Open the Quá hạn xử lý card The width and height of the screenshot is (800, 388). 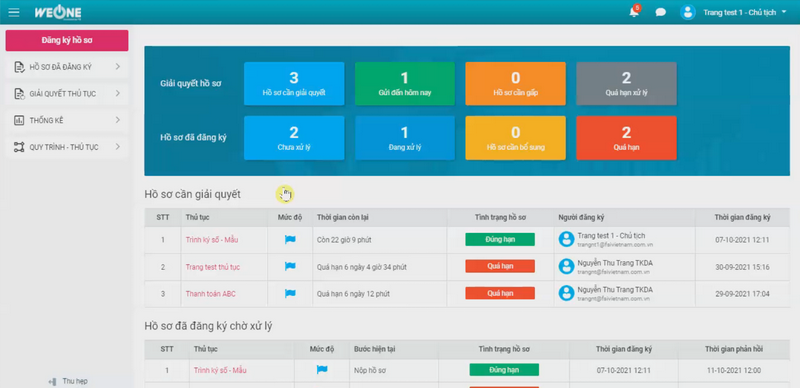tap(627, 84)
